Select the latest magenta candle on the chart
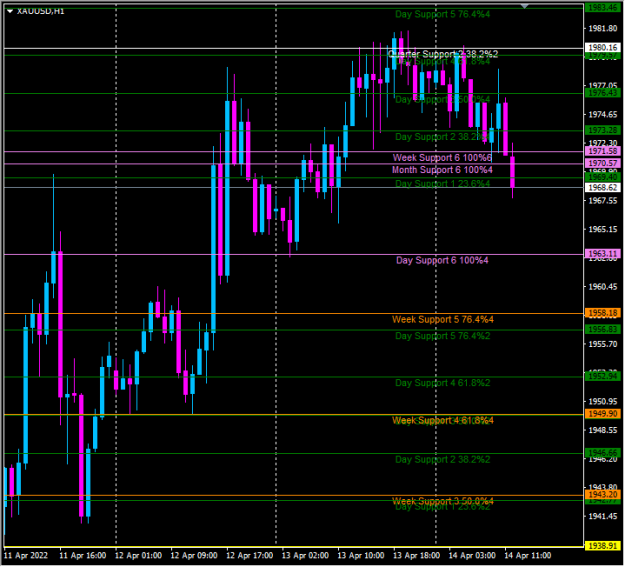 coord(512,172)
